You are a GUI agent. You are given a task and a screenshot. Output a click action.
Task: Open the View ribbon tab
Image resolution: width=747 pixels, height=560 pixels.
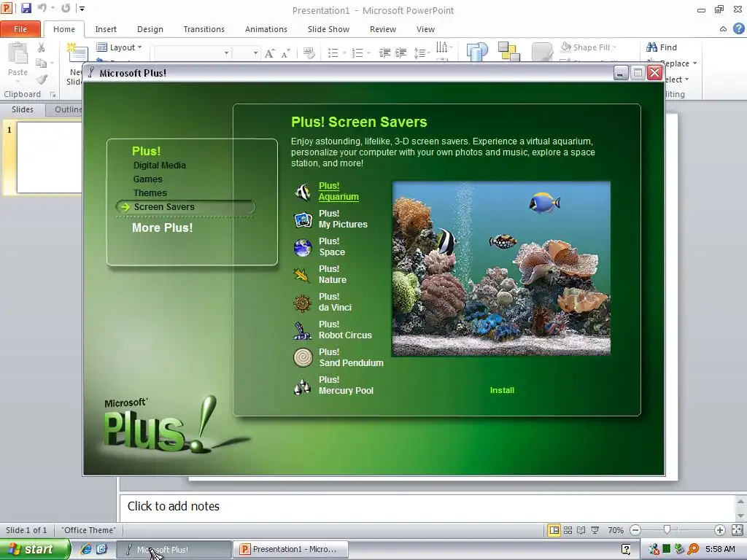(x=425, y=29)
